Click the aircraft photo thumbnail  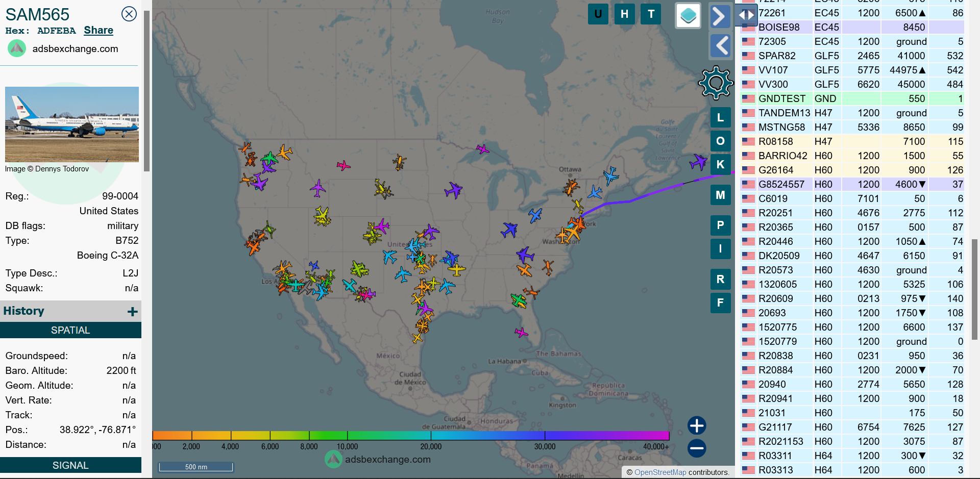click(x=72, y=124)
